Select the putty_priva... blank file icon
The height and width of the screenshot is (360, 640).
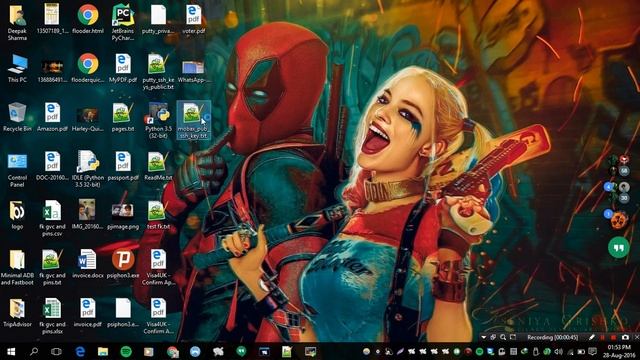(158, 16)
